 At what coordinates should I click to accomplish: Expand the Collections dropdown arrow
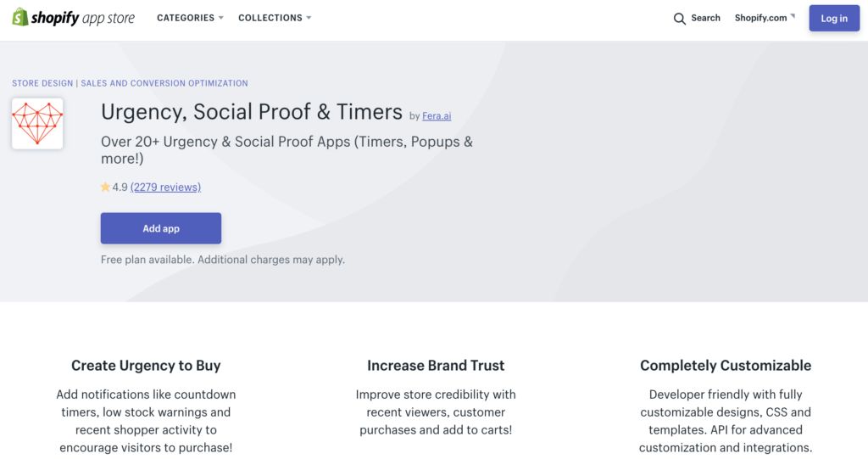309,18
